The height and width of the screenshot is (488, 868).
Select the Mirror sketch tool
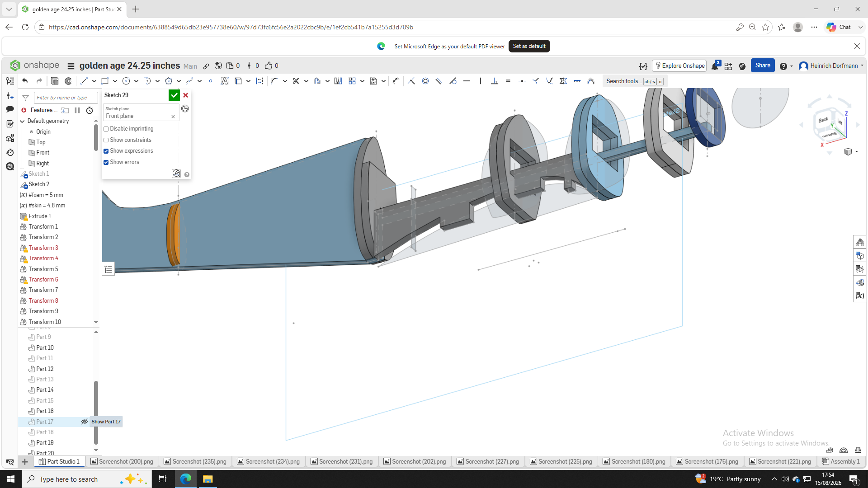click(338, 81)
